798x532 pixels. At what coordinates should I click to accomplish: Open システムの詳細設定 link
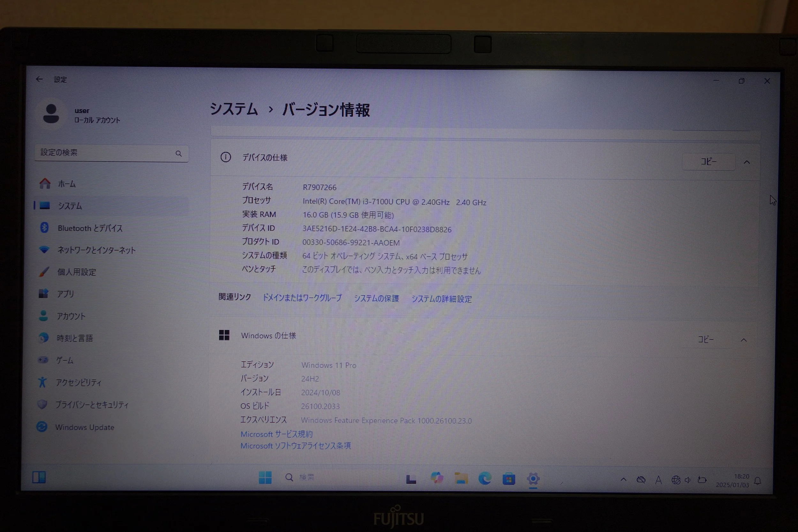tap(441, 299)
